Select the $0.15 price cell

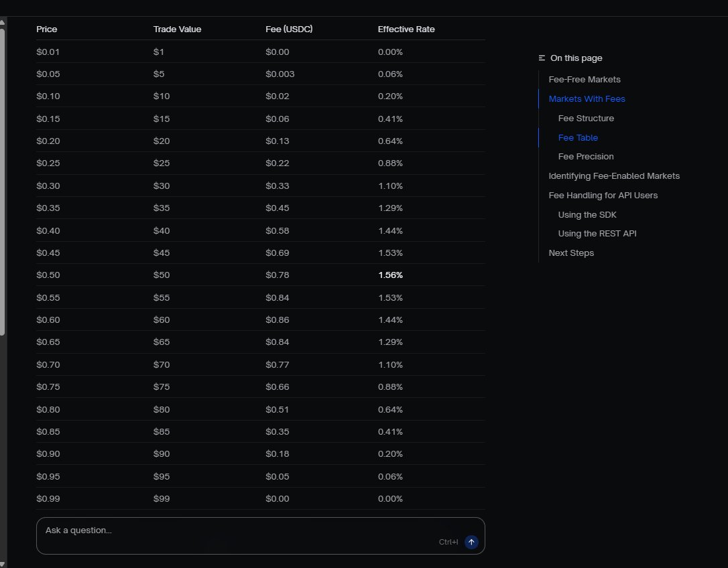click(x=48, y=119)
